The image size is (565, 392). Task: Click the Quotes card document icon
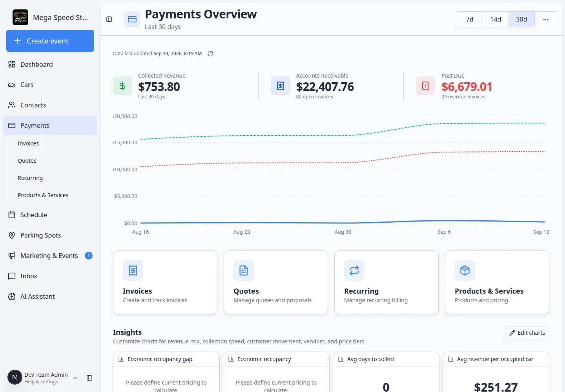click(244, 270)
